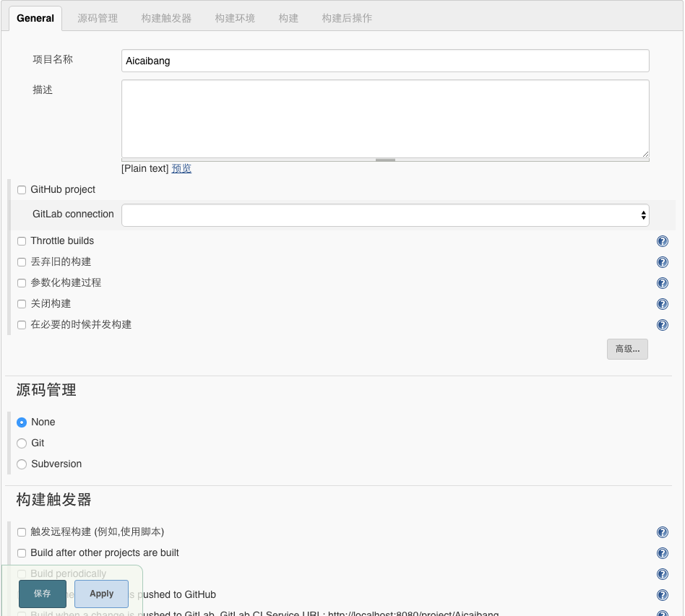Click inside the 描述 description textarea
Screen dimensions: 685x616
pos(385,118)
